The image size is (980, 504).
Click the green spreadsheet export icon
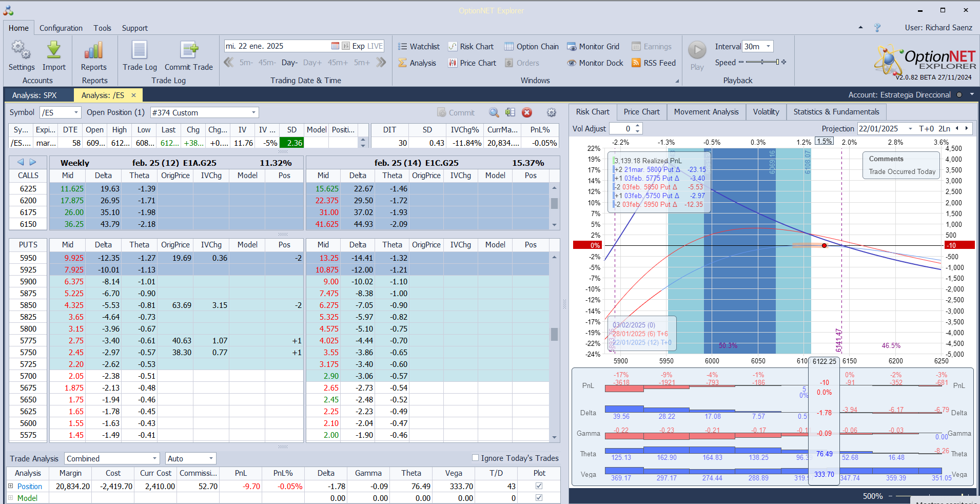click(510, 112)
